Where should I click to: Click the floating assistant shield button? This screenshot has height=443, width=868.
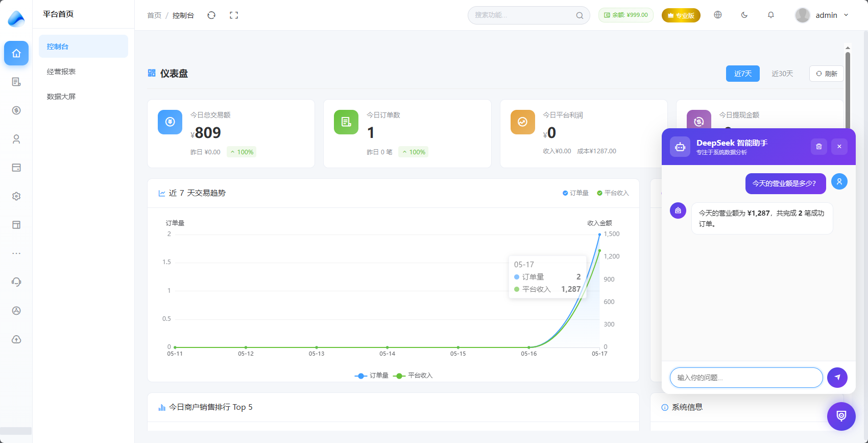click(x=841, y=416)
